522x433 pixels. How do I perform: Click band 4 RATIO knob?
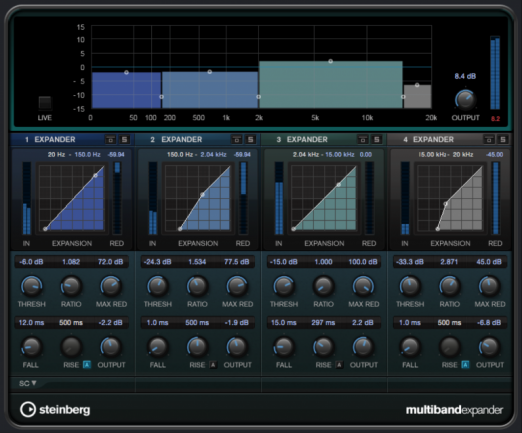coord(450,286)
